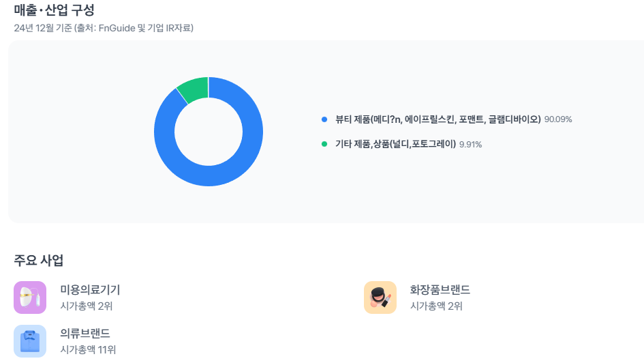The image size is (644, 363).
Task: Open the 의류브랜드 blue shirt icon
Action: pyautogui.click(x=30, y=341)
